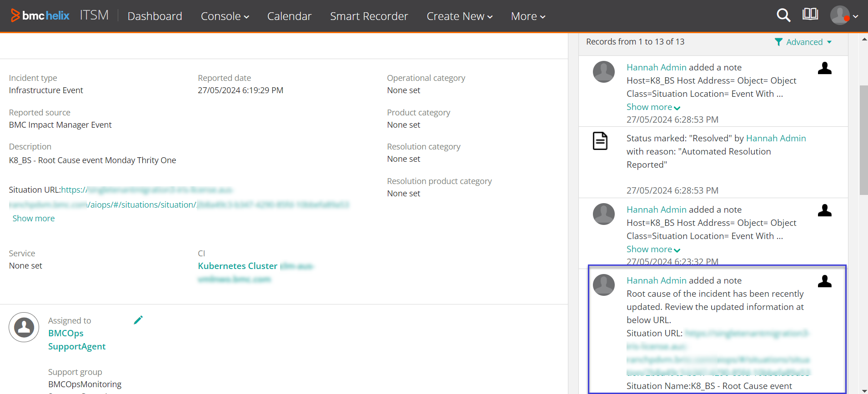
Task: Click person icon on the 6:28:53 PM note
Action: pos(825,68)
